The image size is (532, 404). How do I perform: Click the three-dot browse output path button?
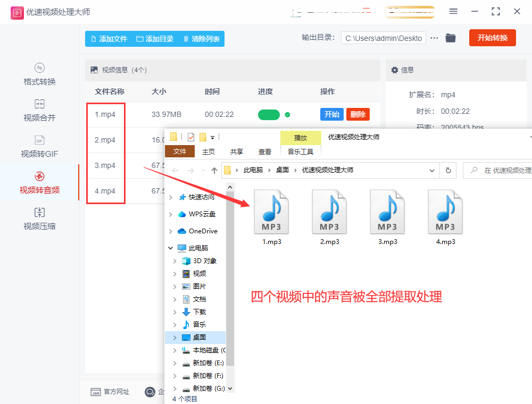[435, 38]
